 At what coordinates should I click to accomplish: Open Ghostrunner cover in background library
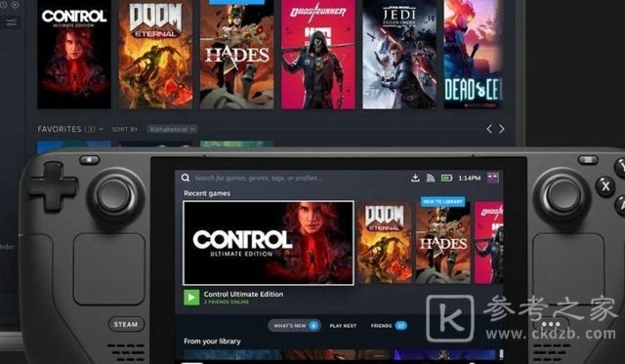click(x=318, y=55)
